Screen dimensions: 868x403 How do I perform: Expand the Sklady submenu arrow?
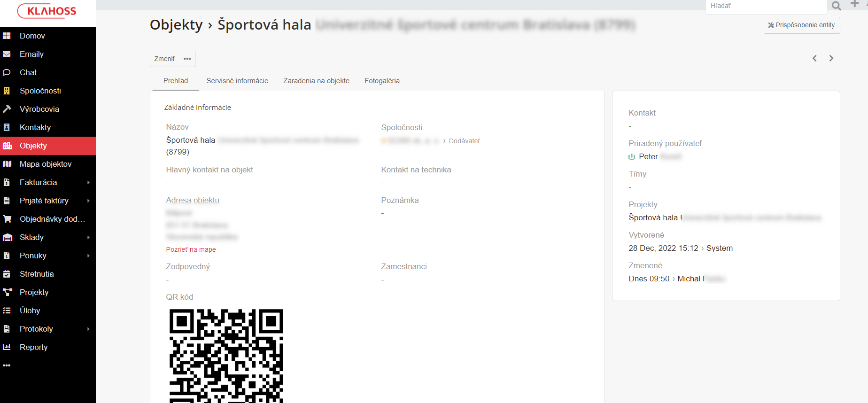point(88,237)
